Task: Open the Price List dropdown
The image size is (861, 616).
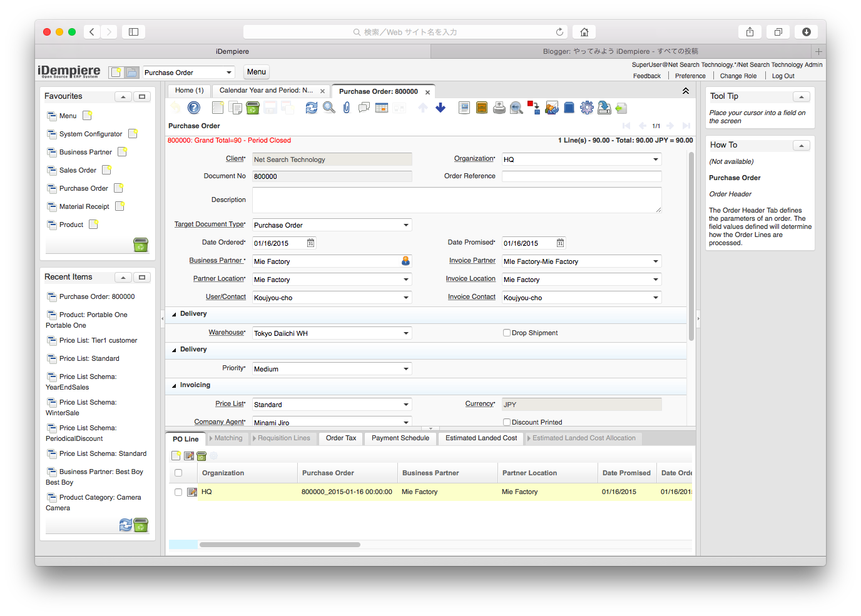Action: click(406, 405)
